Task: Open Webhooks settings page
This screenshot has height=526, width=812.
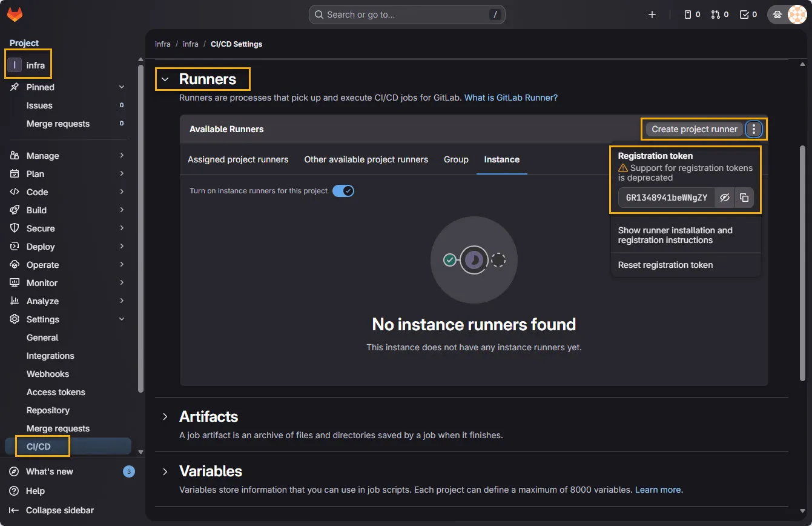Action: tap(68, 374)
